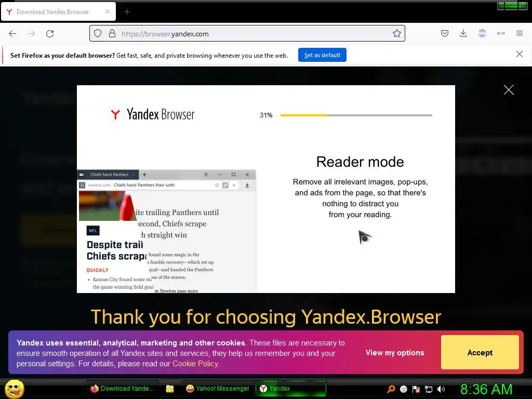
Task: Open the Firefox downloads panel
Action: pyautogui.click(x=463, y=33)
